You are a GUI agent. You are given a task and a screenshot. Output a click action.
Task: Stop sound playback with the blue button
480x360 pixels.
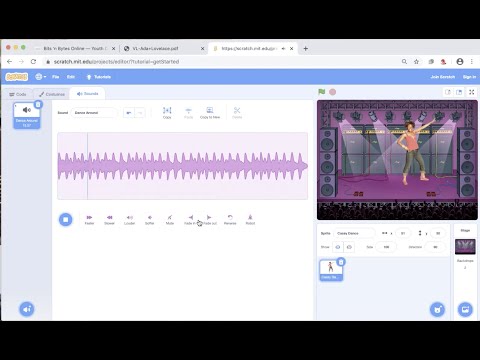coord(66,220)
